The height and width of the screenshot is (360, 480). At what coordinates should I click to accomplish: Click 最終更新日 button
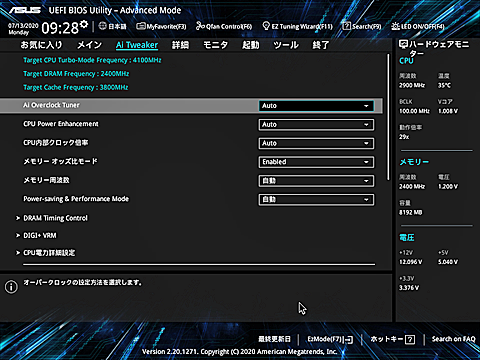[275, 339]
